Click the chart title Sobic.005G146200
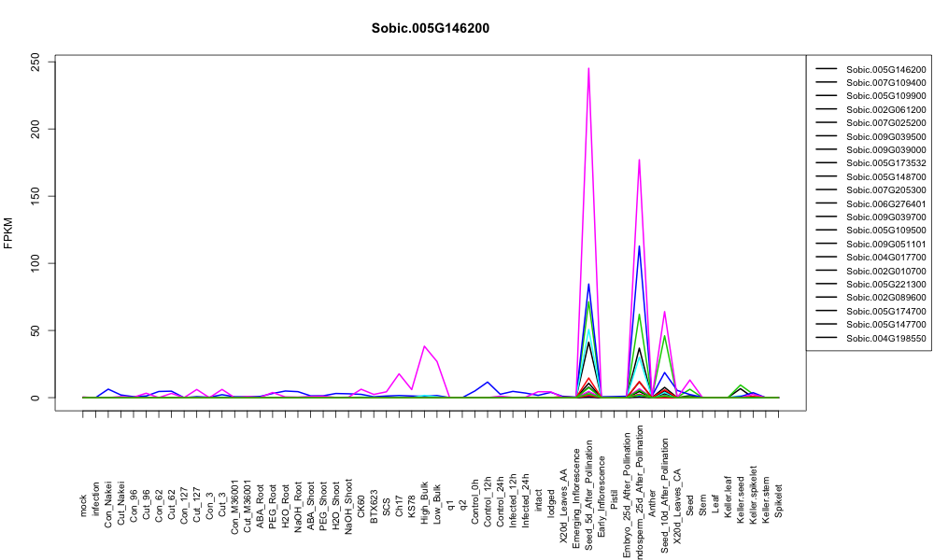Viewport: 934px width, 560px height. [430, 29]
